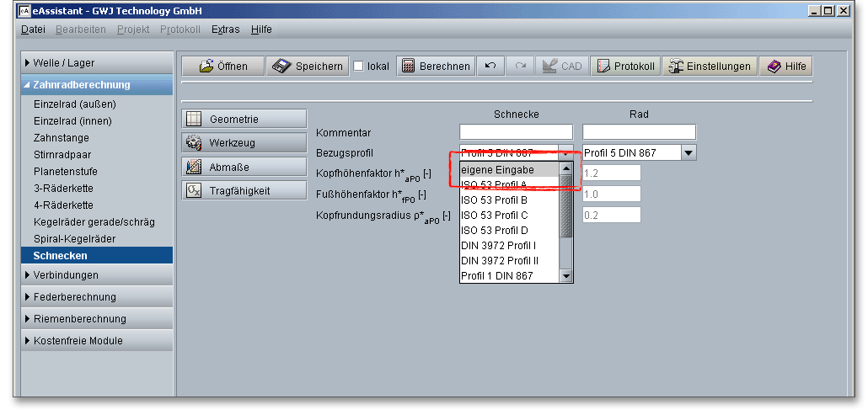Open the Geometrie input section

point(244,120)
